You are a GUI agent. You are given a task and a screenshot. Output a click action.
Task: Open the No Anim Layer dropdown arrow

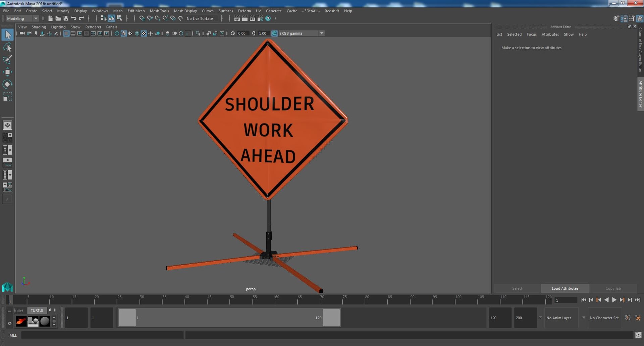540,318
